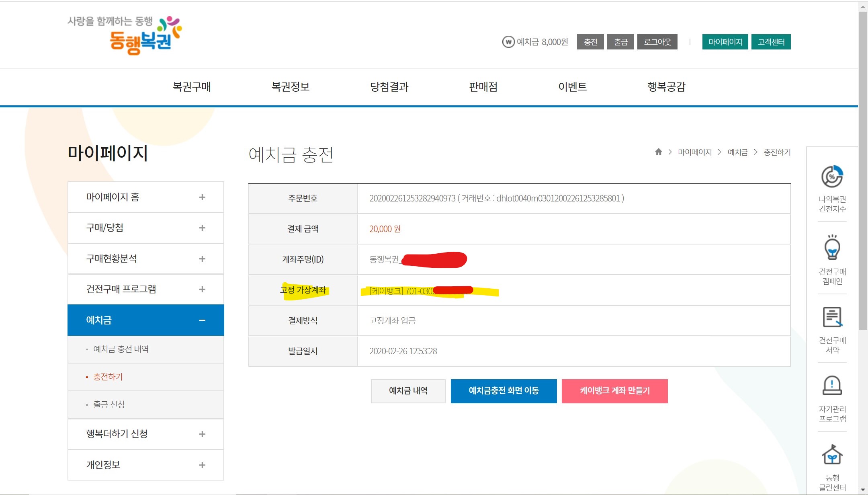Image resolution: width=868 pixels, height=495 pixels.
Task: Select 출금 신청 submenu link
Action: [109, 405]
